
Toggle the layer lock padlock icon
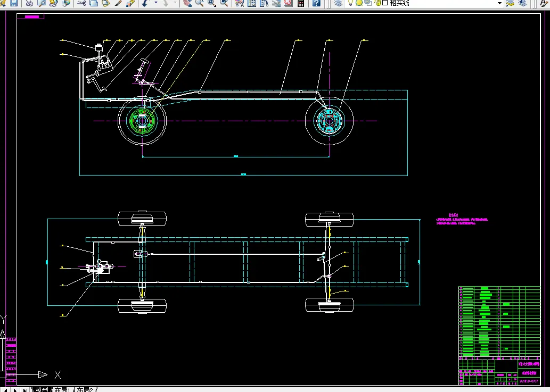[378, 3]
